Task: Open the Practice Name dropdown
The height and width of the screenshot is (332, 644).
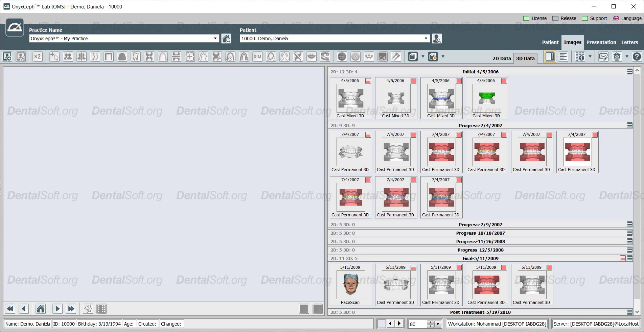Action: (x=215, y=38)
